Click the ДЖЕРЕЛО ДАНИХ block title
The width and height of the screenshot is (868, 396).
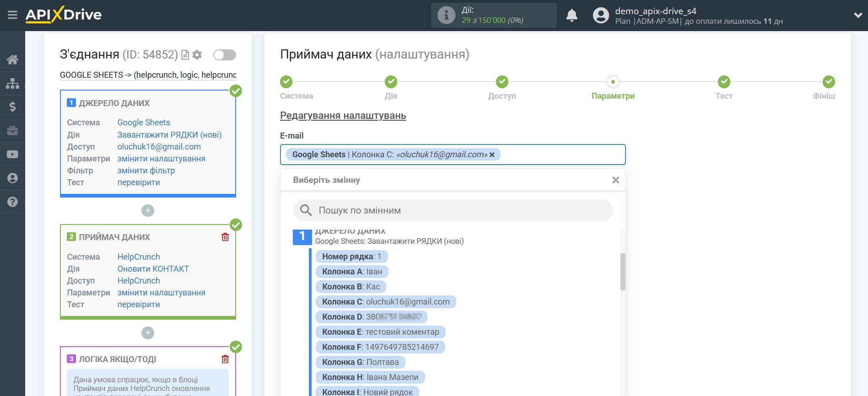click(114, 103)
